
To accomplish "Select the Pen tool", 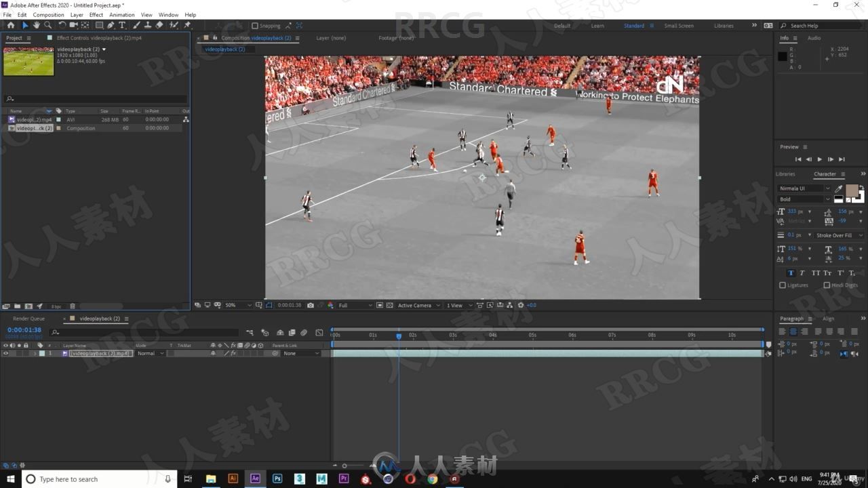I will [111, 25].
